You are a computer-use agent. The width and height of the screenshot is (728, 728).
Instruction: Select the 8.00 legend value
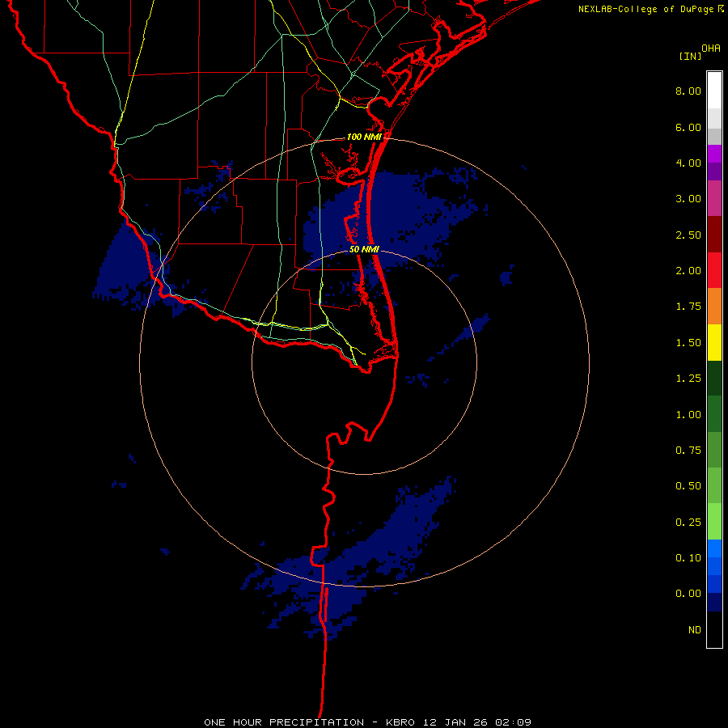click(688, 91)
